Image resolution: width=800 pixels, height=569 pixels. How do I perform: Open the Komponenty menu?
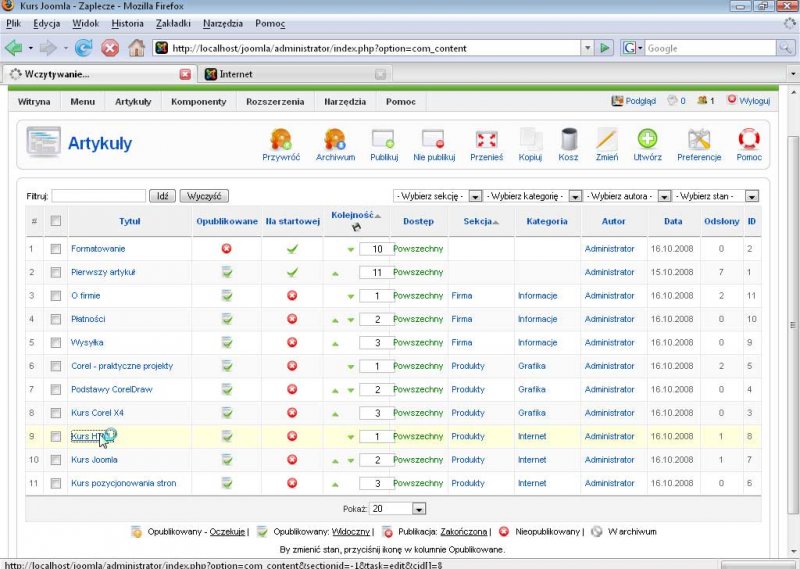(x=198, y=101)
